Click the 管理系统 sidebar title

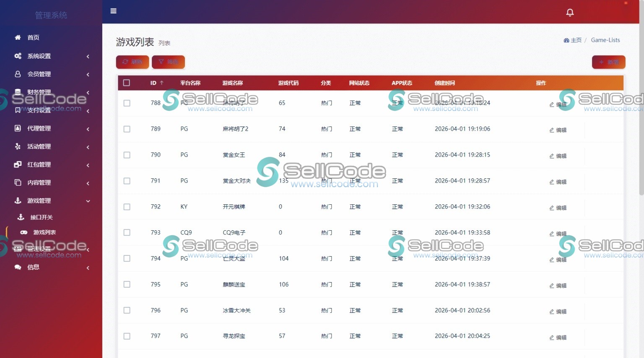tap(51, 15)
